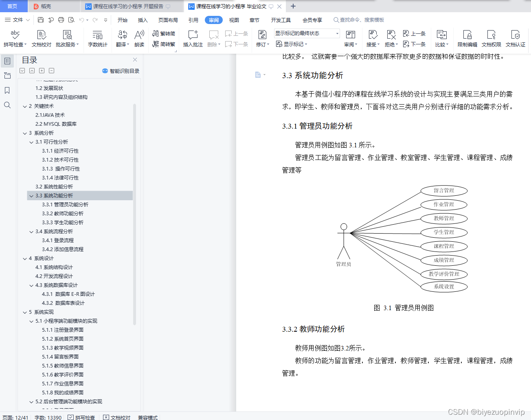Open the search magnifier sidebar icon

click(x=7, y=105)
